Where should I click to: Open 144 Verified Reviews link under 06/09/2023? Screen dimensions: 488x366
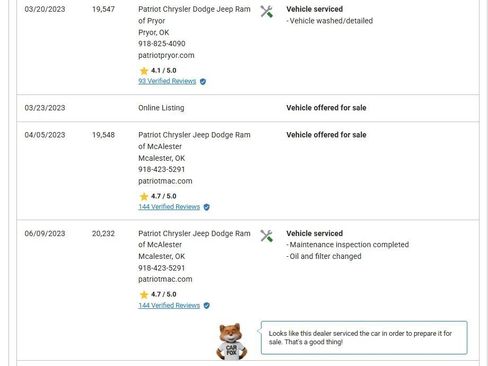pyautogui.click(x=169, y=305)
